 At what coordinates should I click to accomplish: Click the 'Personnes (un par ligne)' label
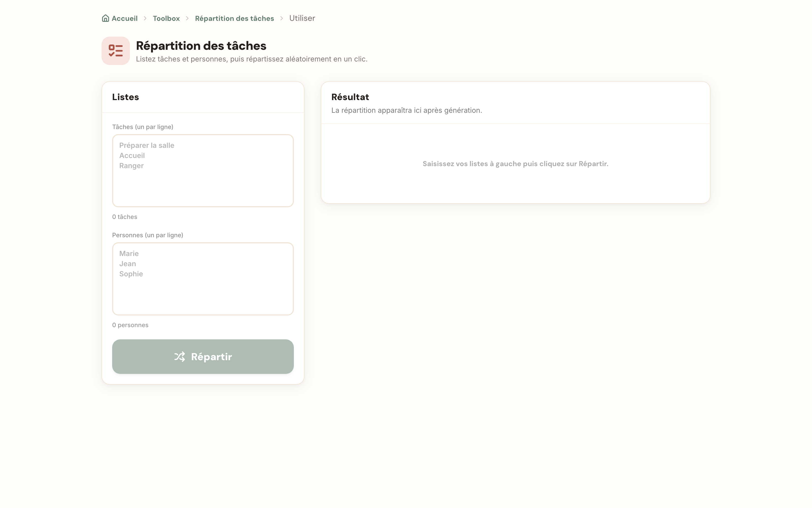(148, 235)
